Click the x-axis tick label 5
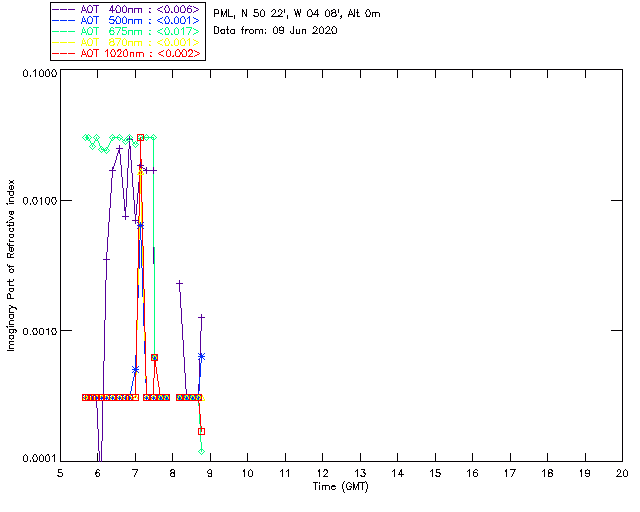640x512 pixels. pos(60,473)
